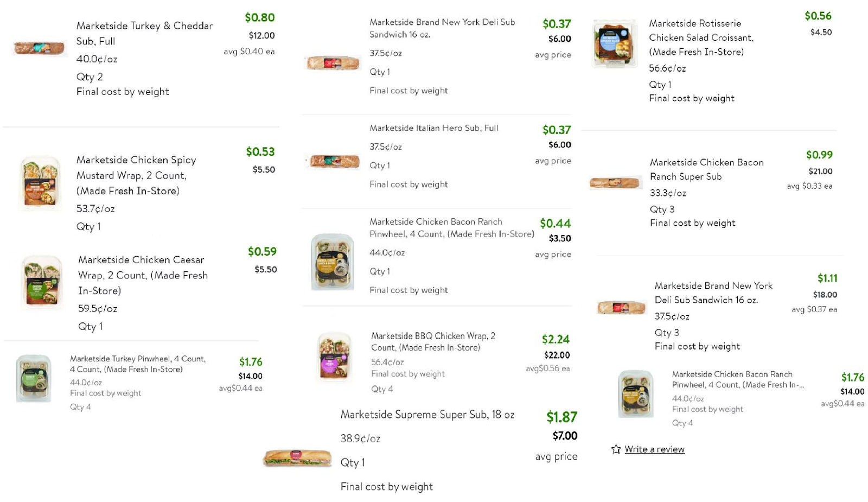Open Marketside Turkey Pinwheel, 4 Count title
Screen dimensions: 868x502
click(x=138, y=364)
